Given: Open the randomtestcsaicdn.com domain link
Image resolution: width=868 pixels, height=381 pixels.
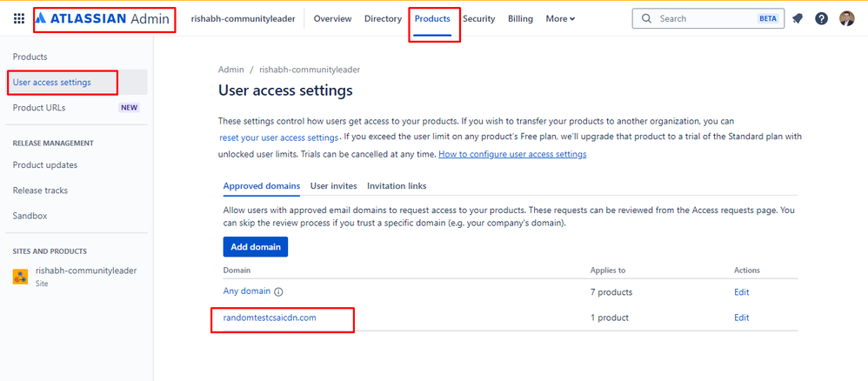Looking at the screenshot, I should coord(270,317).
